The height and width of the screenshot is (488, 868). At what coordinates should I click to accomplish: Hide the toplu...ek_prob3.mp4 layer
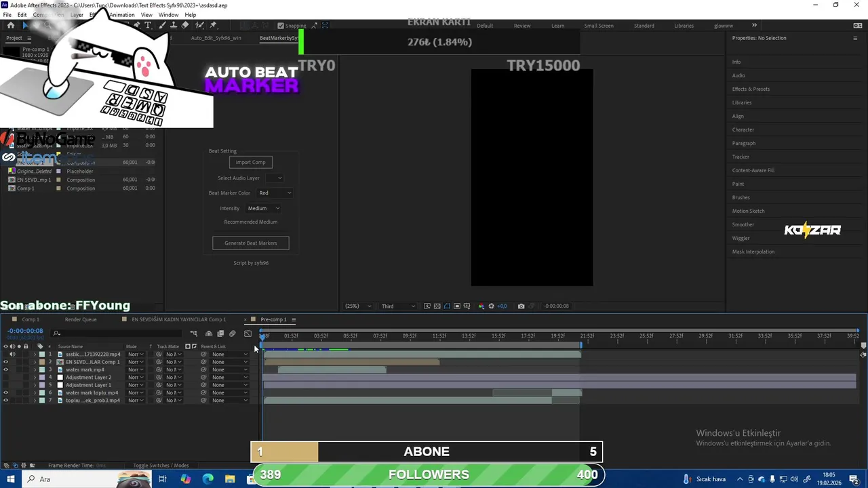click(5, 400)
